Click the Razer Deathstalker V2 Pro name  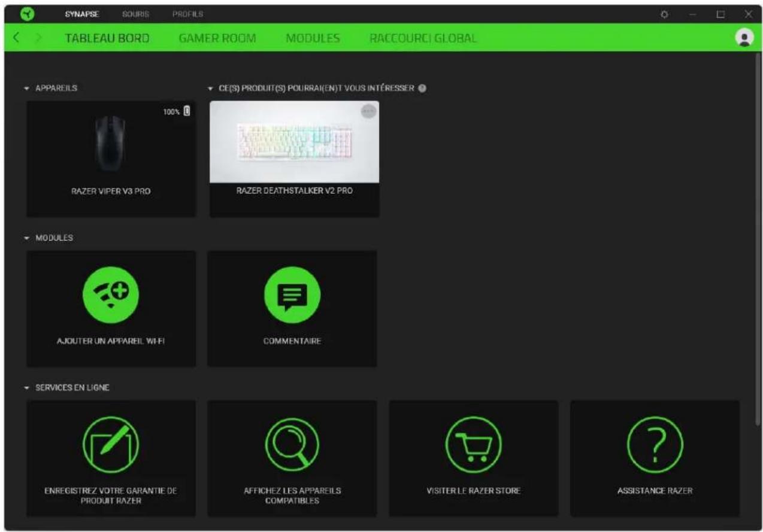tap(294, 190)
